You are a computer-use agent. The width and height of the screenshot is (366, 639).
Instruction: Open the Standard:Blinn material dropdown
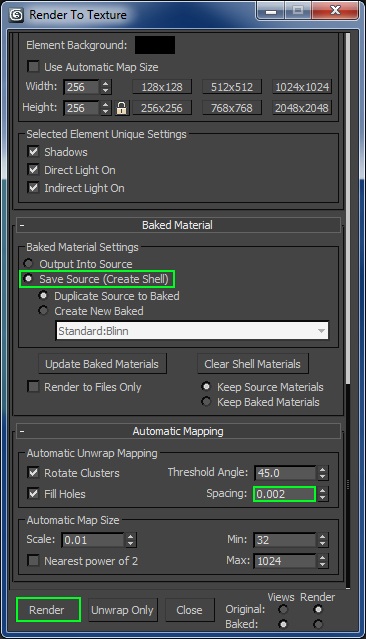tap(192, 331)
